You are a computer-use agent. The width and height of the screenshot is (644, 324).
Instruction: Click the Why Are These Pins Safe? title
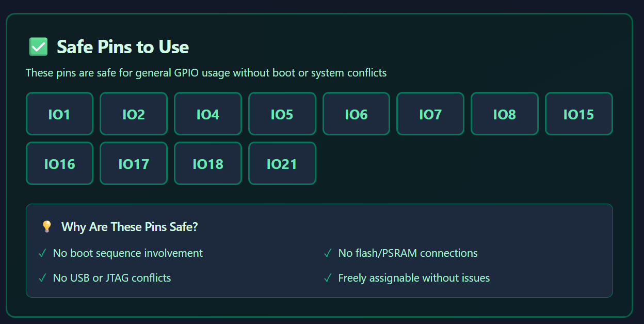130,227
